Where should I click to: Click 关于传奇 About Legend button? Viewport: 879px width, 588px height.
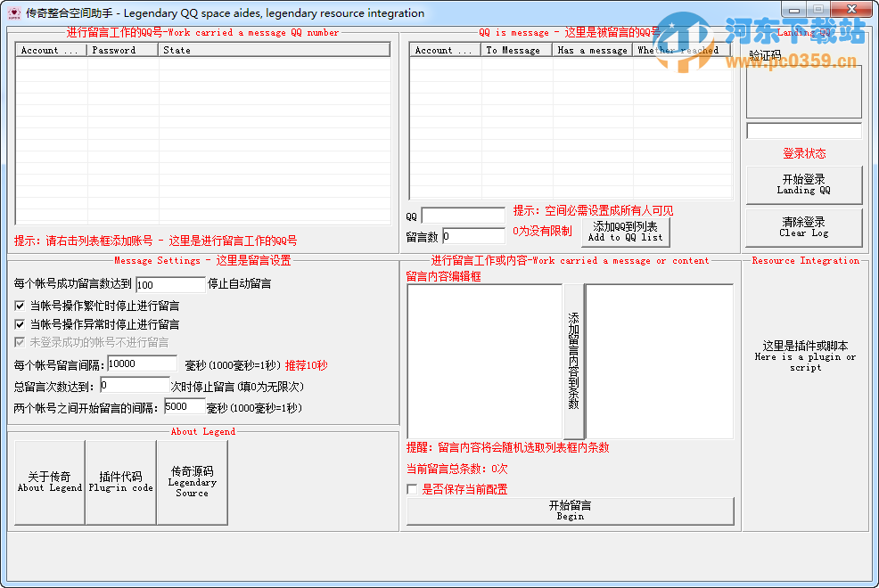click(x=50, y=482)
